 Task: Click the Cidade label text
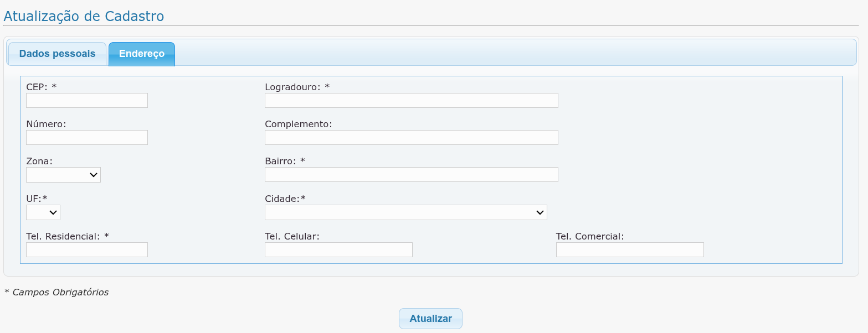pos(285,199)
